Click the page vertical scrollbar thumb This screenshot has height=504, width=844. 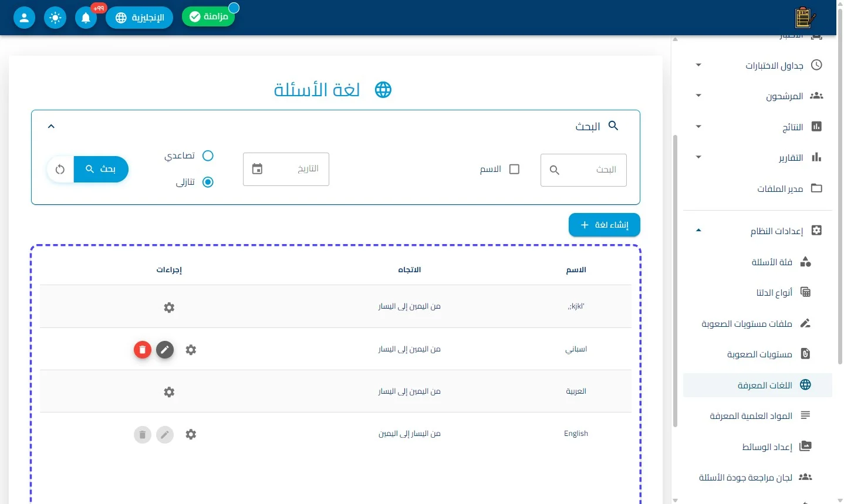[840, 188]
